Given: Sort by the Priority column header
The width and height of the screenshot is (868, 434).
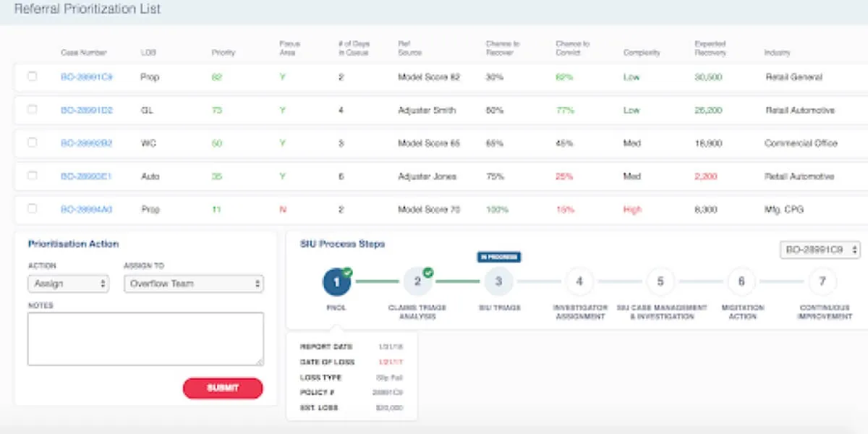Looking at the screenshot, I should pyautogui.click(x=223, y=53).
